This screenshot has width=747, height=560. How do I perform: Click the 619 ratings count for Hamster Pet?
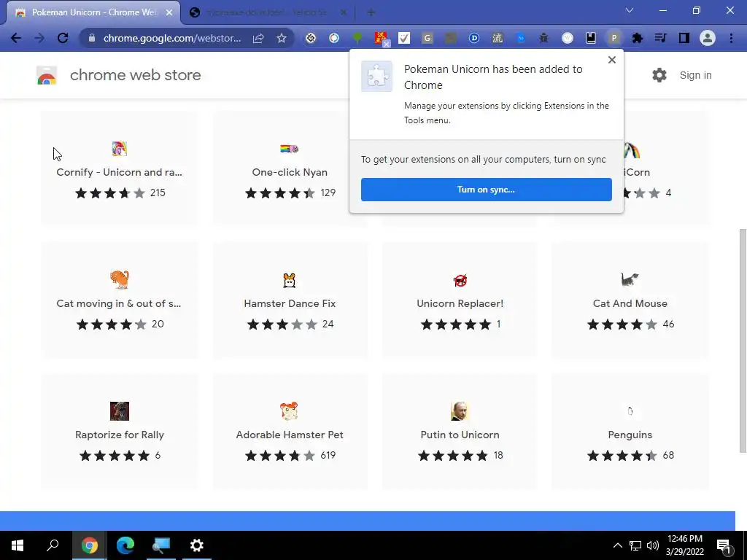pos(328,455)
